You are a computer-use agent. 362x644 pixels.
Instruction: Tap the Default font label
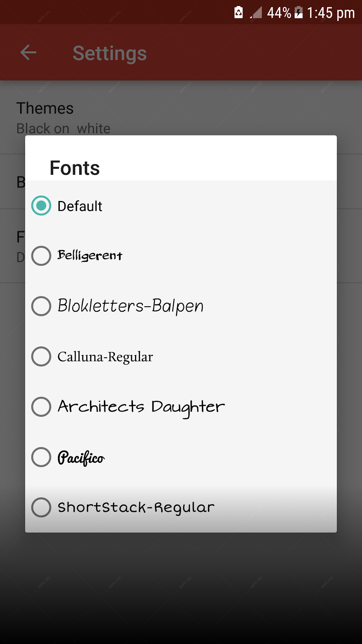click(80, 206)
